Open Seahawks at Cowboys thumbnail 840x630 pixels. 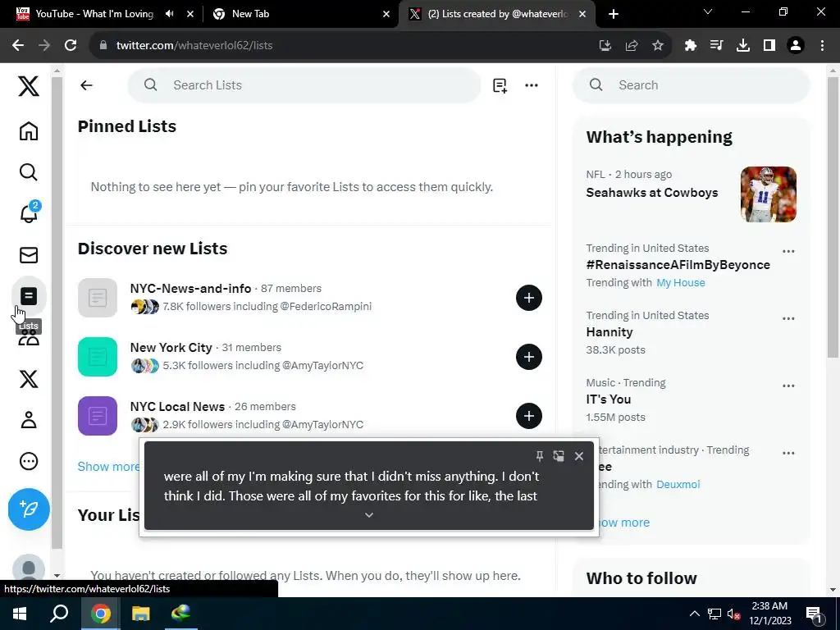pyautogui.click(x=768, y=194)
